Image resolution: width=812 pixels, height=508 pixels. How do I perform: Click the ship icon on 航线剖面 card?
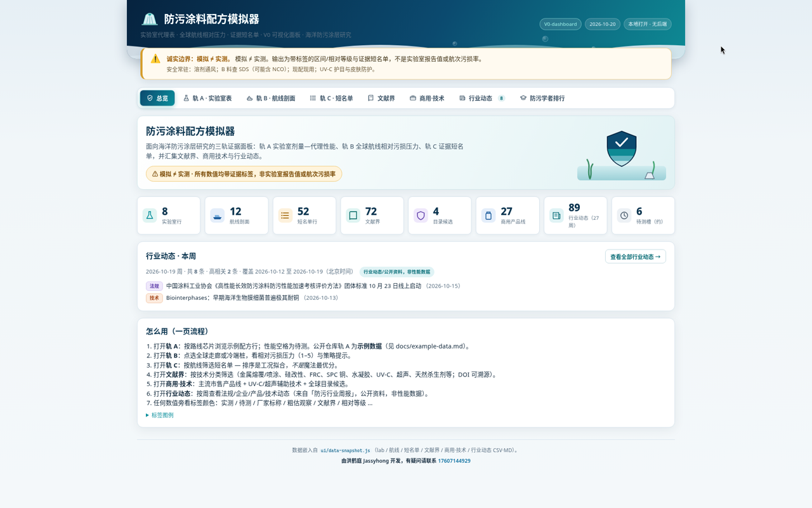click(x=218, y=215)
